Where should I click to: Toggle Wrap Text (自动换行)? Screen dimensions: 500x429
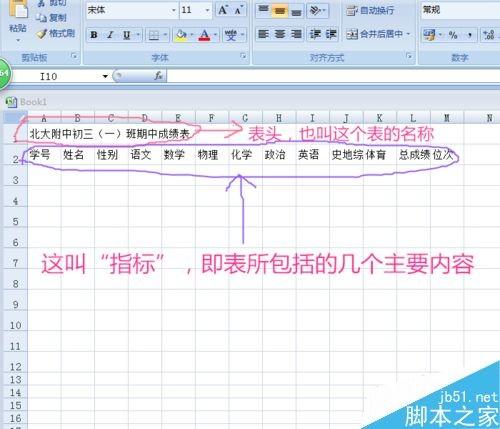point(370,10)
